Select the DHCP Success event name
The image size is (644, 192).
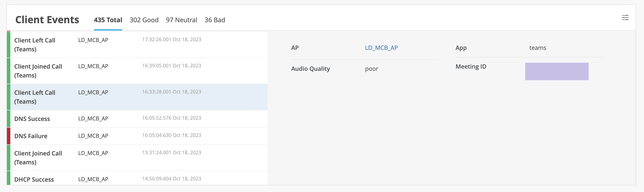34,179
